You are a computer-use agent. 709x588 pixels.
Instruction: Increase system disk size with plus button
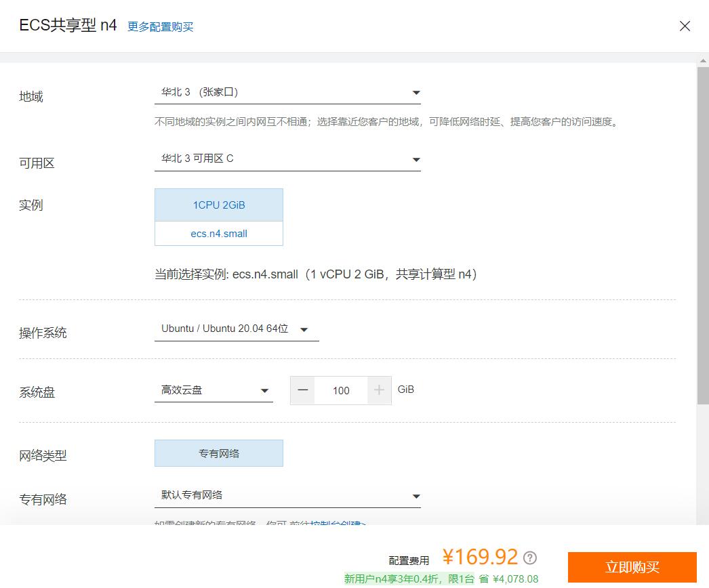click(379, 390)
